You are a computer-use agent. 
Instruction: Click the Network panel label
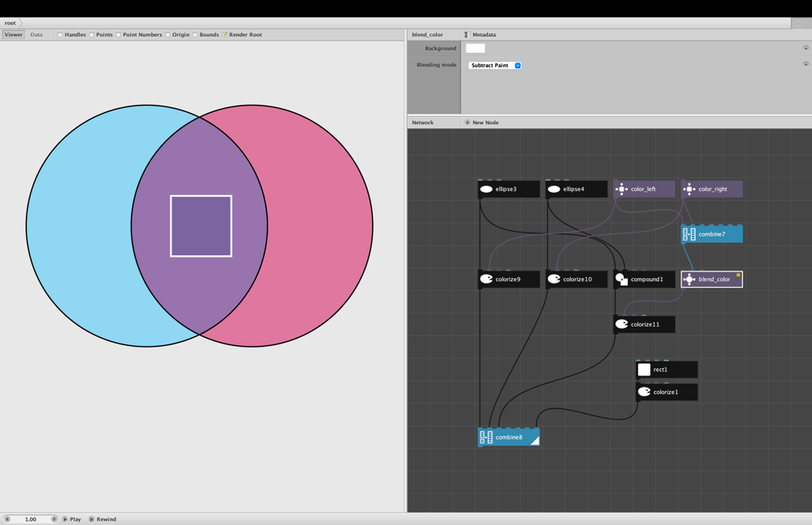coord(422,123)
